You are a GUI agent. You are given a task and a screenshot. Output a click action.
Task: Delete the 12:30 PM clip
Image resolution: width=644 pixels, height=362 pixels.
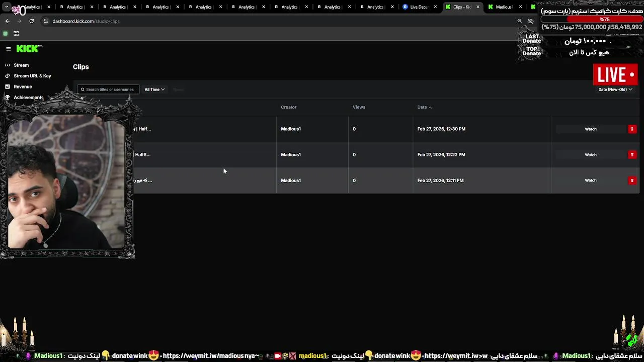point(632,129)
